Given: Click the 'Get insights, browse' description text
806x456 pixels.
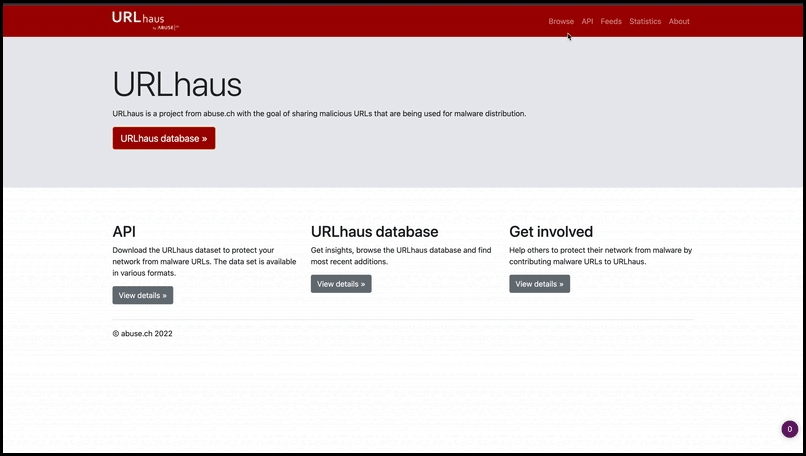Looking at the screenshot, I should point(400,255).
